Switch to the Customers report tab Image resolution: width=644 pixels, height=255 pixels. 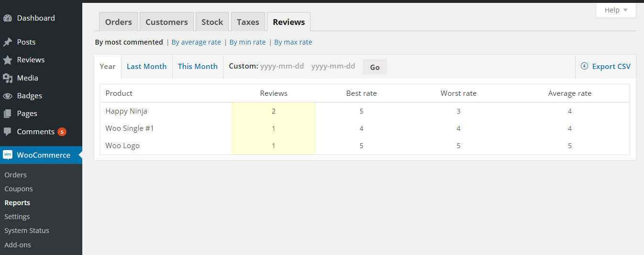pyautogui.click(x=167, y=22)
